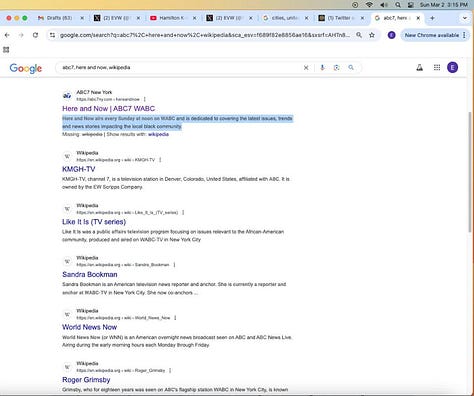The image size is (474, 396).
Task: Open the Like It Is (TV series) result
Action: click(94, 222)
